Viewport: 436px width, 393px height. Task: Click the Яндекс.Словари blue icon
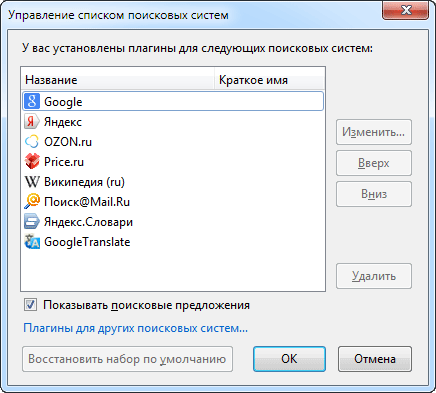click(x=32, y=222)
